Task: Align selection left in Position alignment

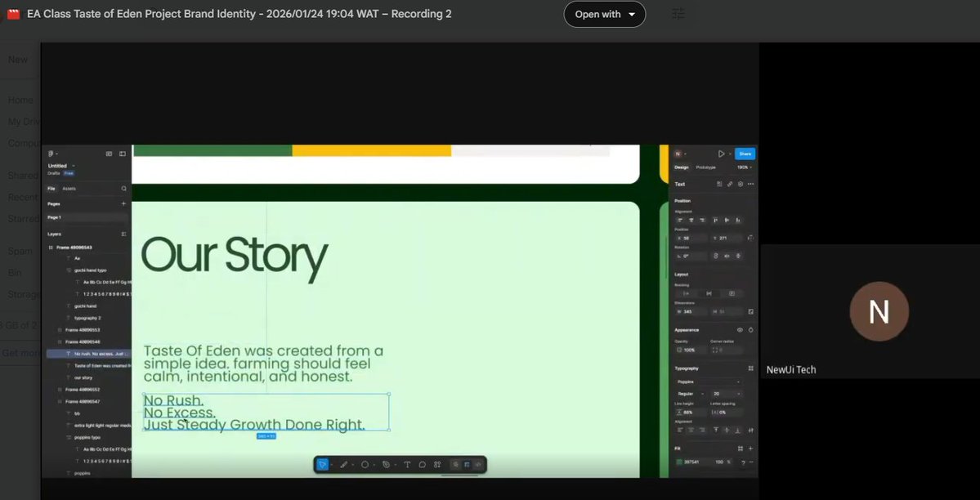Action: [680, 220]
